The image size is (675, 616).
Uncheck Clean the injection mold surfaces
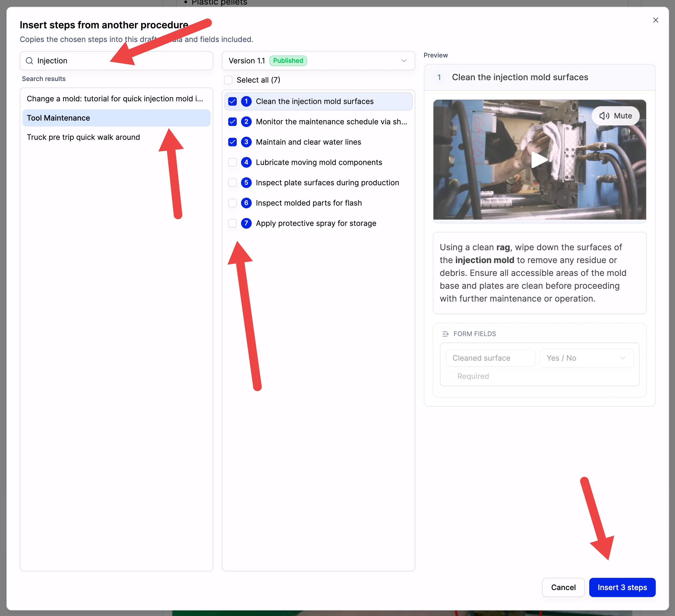[232, 102]
